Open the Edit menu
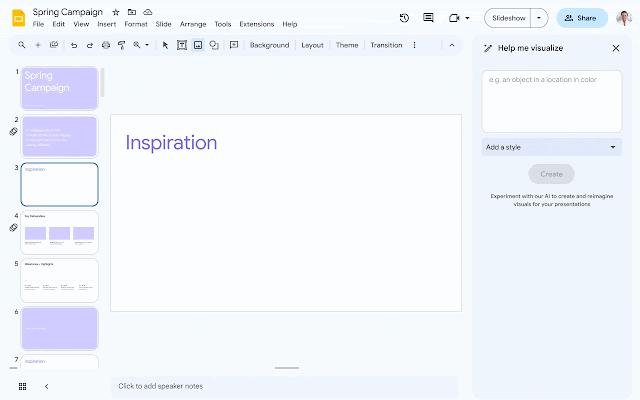The image size is (640, 400). pos(58,24)
